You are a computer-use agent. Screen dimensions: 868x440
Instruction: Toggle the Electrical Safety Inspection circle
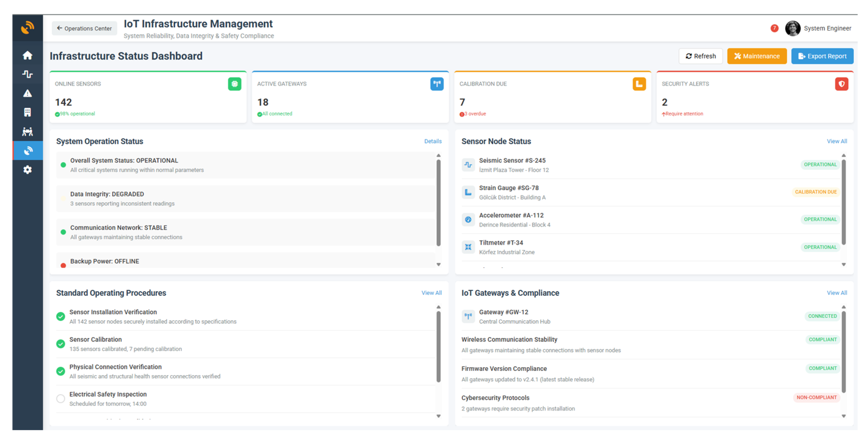point(61,399)
